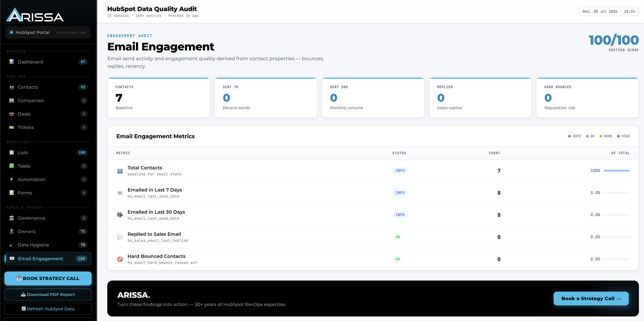Viewport: 644px width, 321px height.
Task: Click the Governance bank icon in sidebar
Action: (x=12, y=218)
